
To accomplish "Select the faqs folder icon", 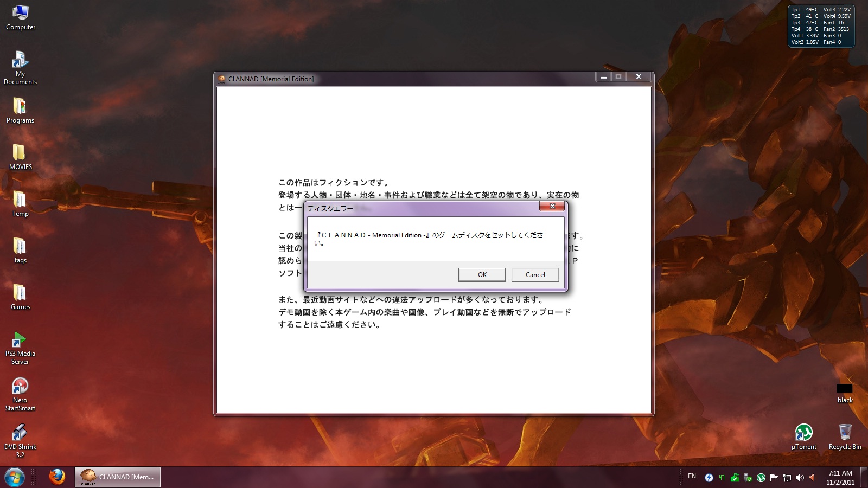I will point(20,251).
